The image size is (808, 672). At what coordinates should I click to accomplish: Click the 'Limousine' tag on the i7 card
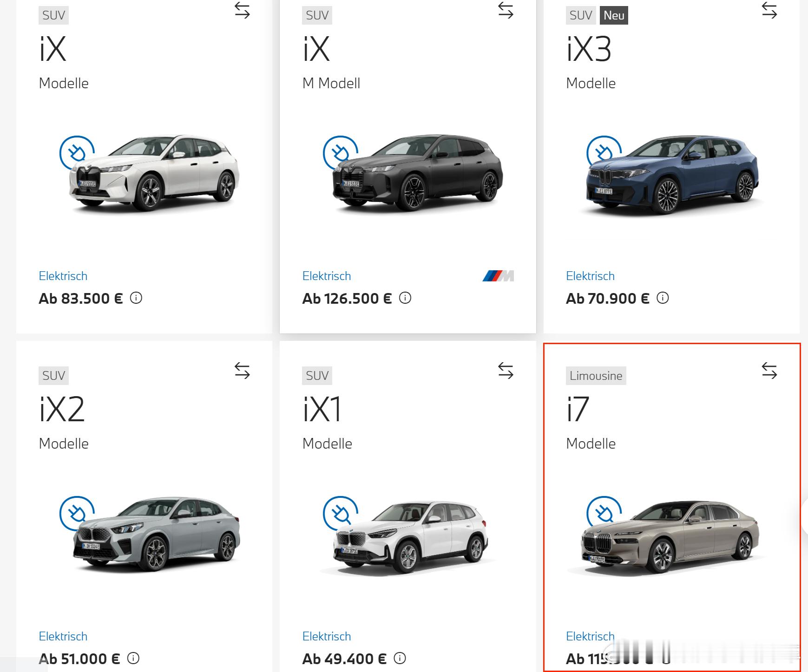(x=596, y=376)
